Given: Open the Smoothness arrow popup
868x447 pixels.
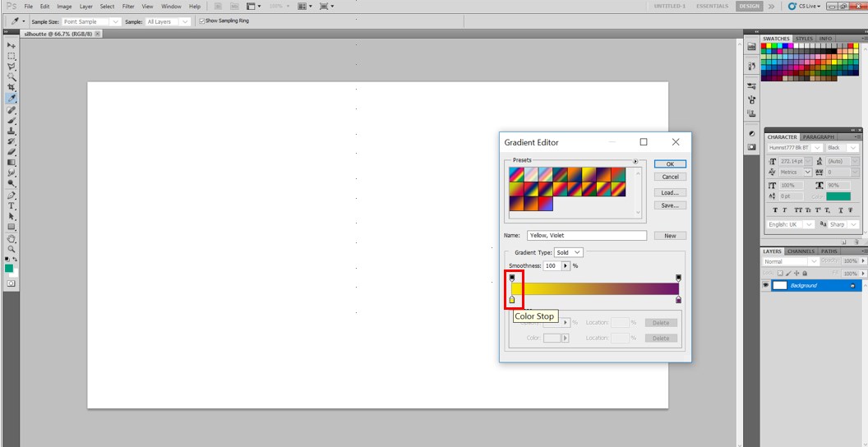Looking at the screenshot, I should pos(566,266).
